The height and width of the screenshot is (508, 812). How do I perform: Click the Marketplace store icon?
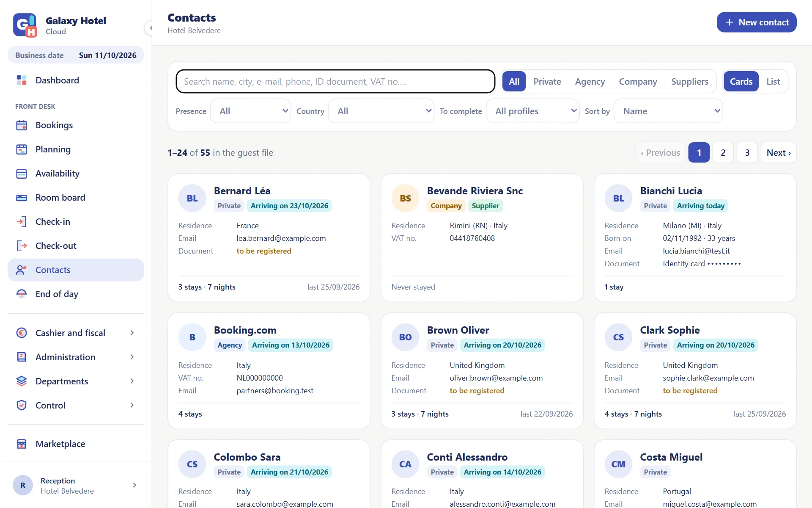point(22,444)
